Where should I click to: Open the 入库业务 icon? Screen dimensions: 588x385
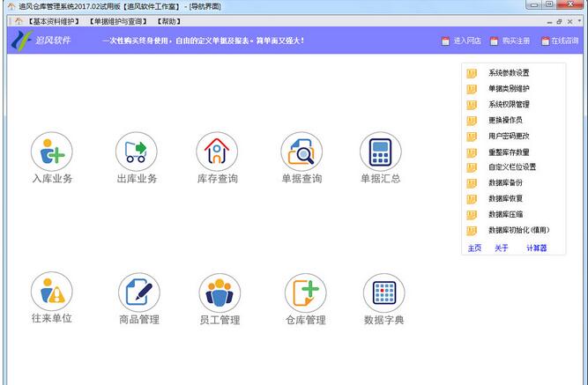52,152
